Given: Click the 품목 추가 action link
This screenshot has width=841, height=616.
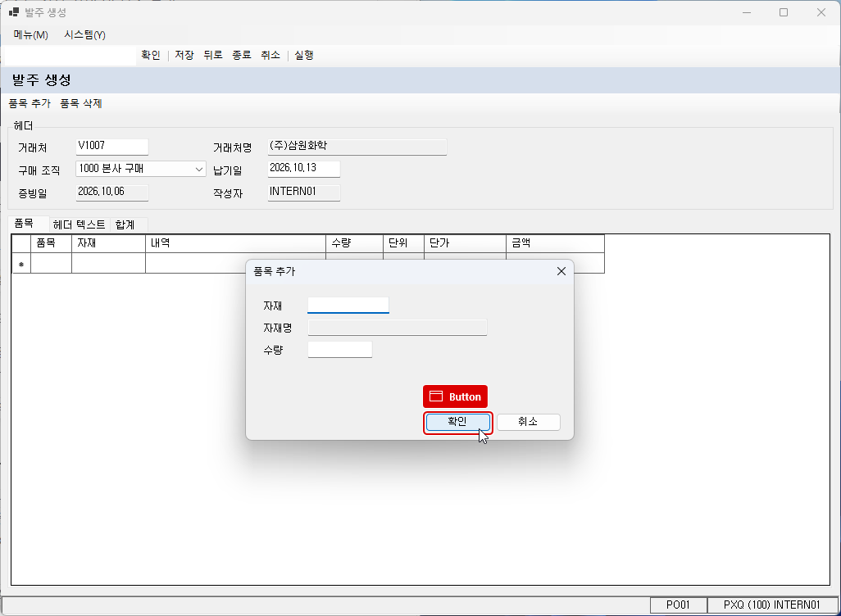Looking at the screenshot, I should click(x=30, y=103).
